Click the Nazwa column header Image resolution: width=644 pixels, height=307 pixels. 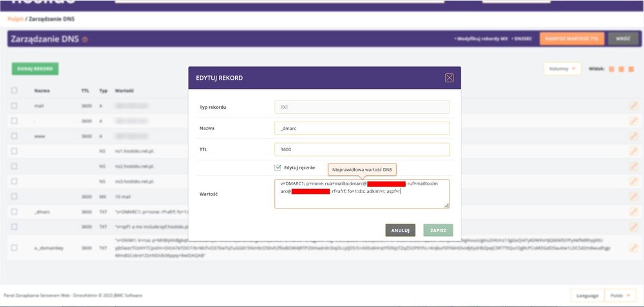pyautogui.click(x=42, y=90)
